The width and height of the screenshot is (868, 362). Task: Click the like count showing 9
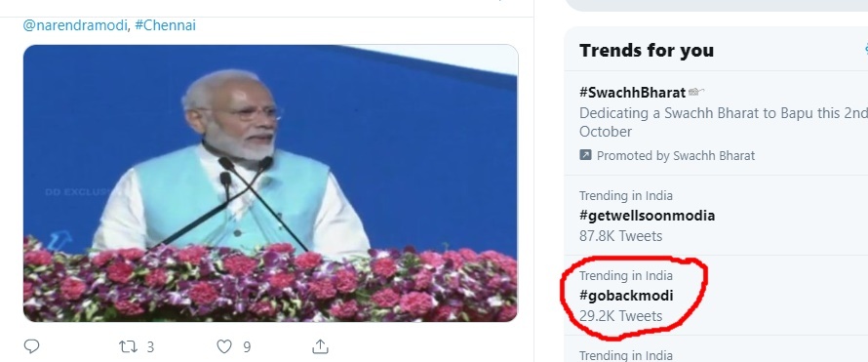click(247, 347)
